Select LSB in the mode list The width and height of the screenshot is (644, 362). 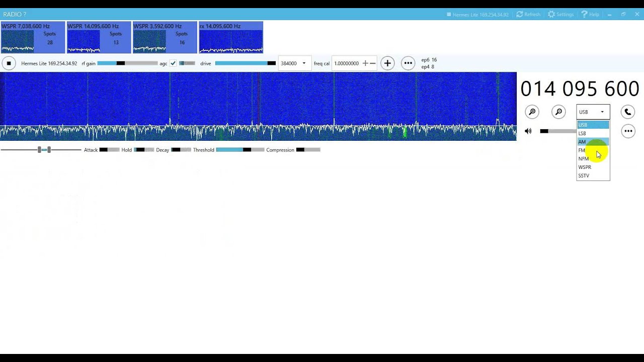593,133
